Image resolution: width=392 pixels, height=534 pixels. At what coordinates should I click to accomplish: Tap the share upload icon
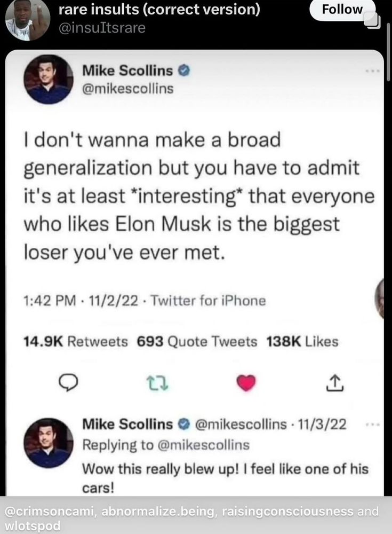[334, 382]
